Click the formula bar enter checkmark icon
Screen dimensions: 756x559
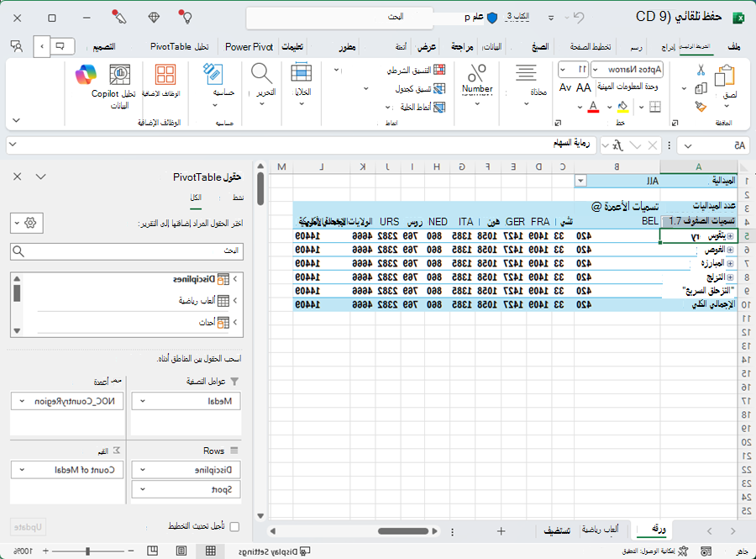pyautogui.click(x=636, y=145)
